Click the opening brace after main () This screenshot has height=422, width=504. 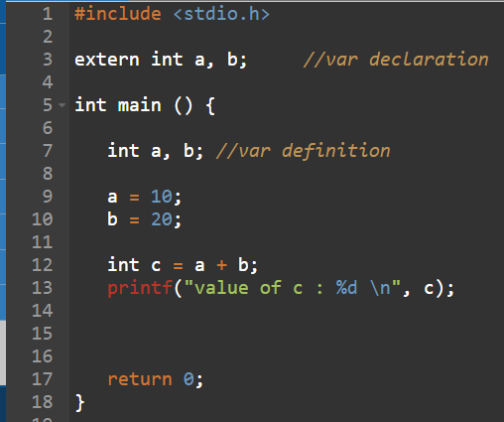coord(210,106)
